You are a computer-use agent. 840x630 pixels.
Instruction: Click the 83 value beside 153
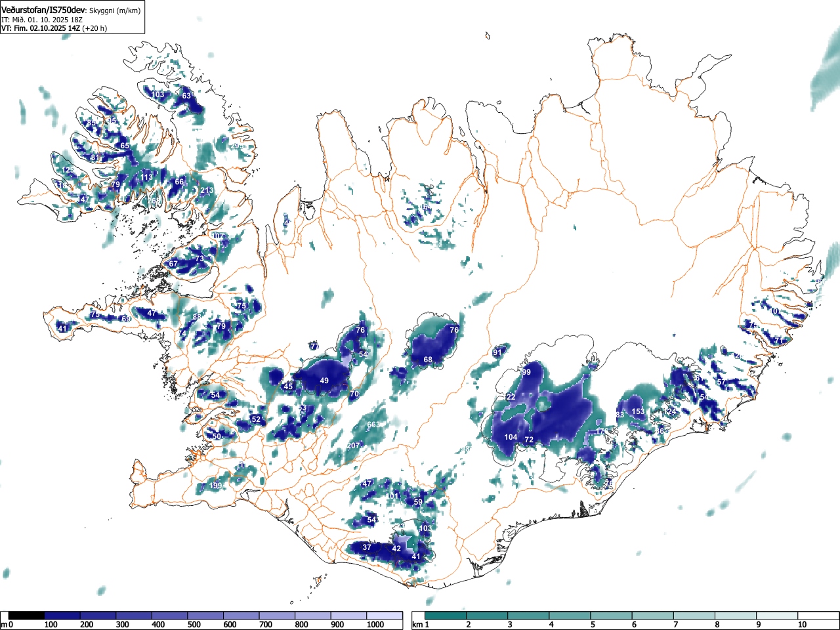(x=620, y=415)
